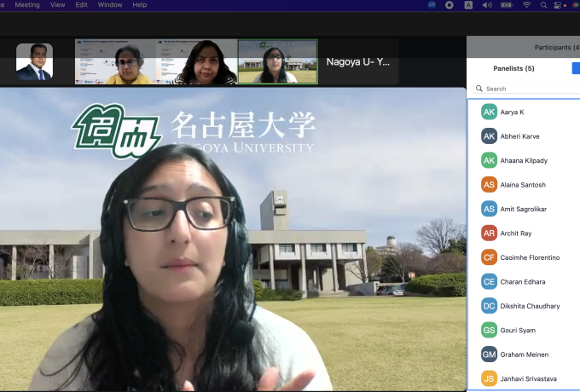Switch to the Panelists (5) tab
Image resolution: width=580 pixels, height=392 pixels.
513,68
